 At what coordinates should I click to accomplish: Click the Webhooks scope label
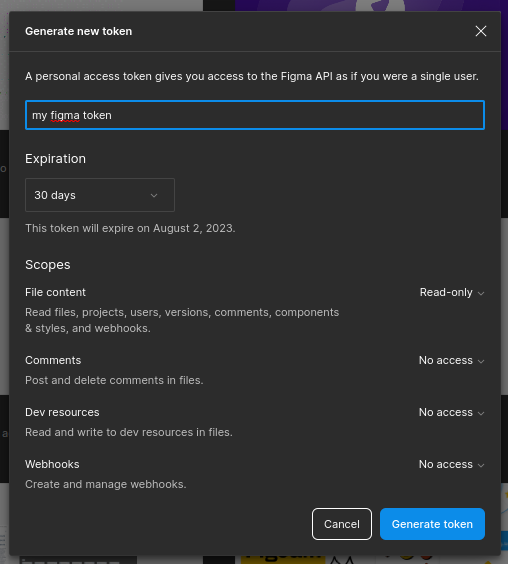pyautogui.click(x=52, y=464)
